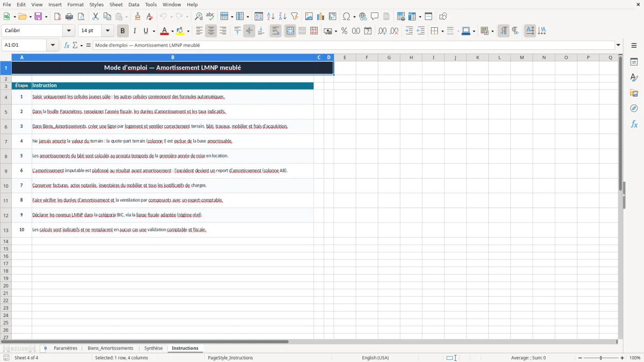The image size is (644, 362).
Task: Sort descending icon
Action: point(283,17)
